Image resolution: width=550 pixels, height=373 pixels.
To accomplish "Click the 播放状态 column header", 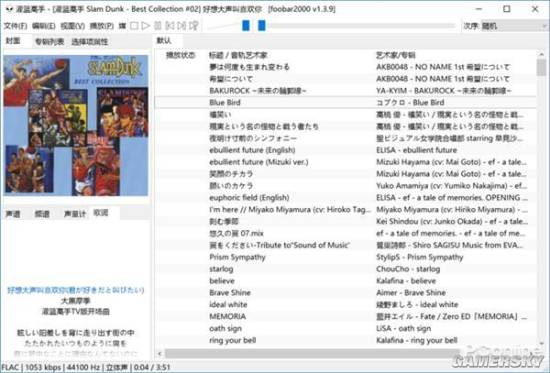I will (180, 55).
